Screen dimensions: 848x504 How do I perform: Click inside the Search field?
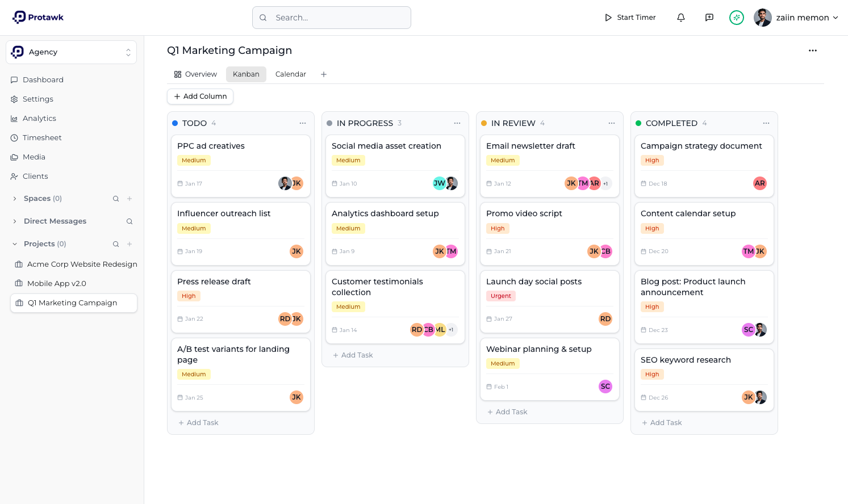tap(331, 18)
